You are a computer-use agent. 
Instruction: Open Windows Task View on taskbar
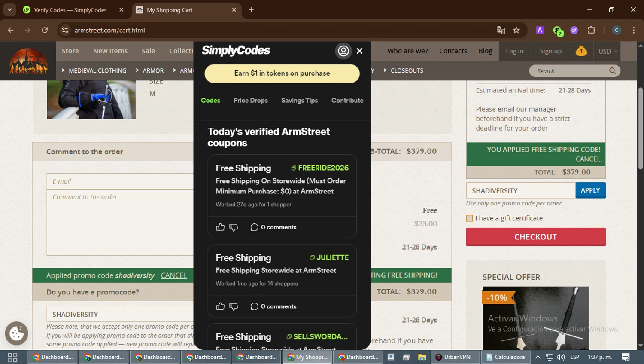12,357
